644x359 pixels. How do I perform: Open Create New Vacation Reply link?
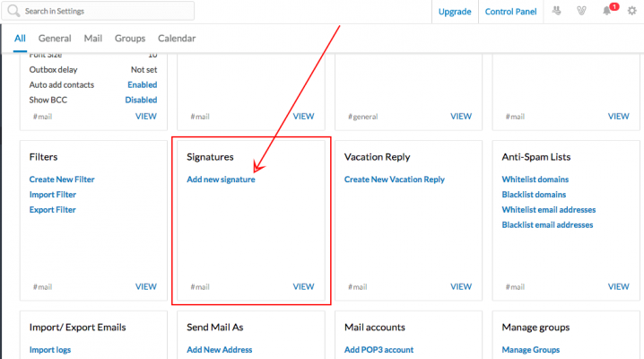click(x=395, y=179)
